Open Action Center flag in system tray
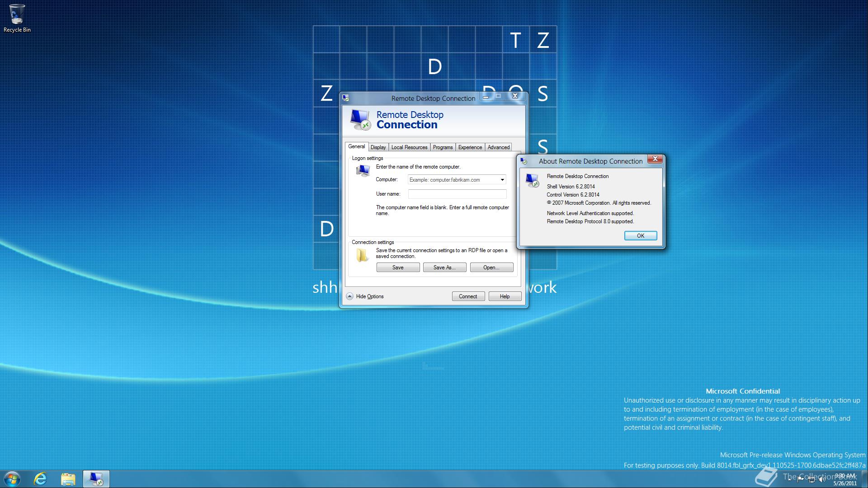 [x=801, y=480]
